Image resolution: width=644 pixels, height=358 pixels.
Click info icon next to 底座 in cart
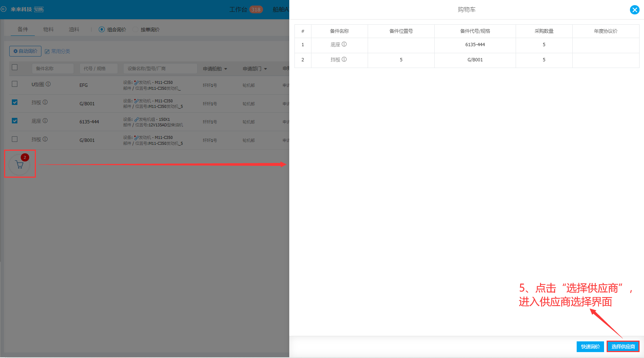(344, 44)
